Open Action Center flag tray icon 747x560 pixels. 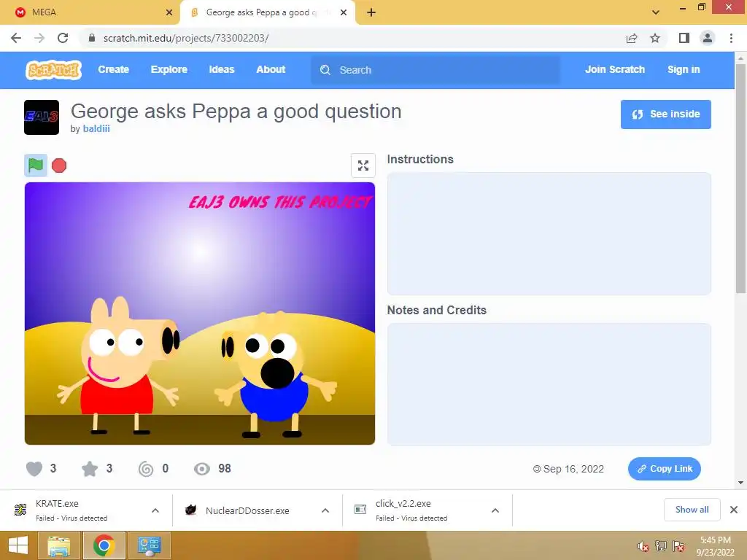pos(679,546)
